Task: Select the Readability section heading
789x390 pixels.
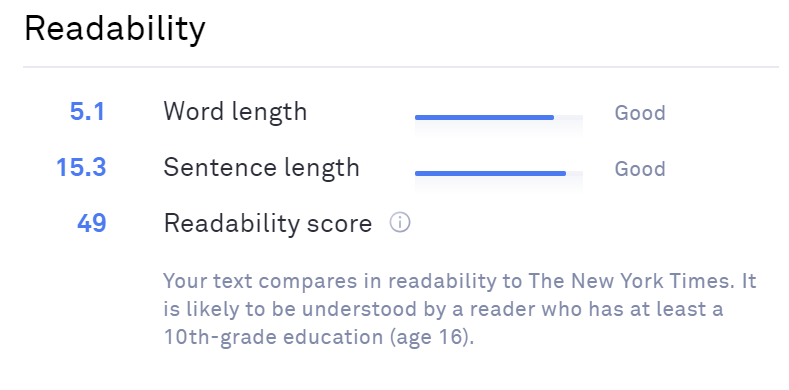Action: tap(115, 29)
